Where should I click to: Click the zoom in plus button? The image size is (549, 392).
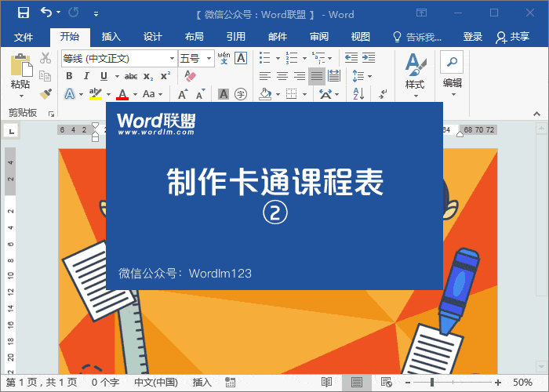(x=498, y=383)
